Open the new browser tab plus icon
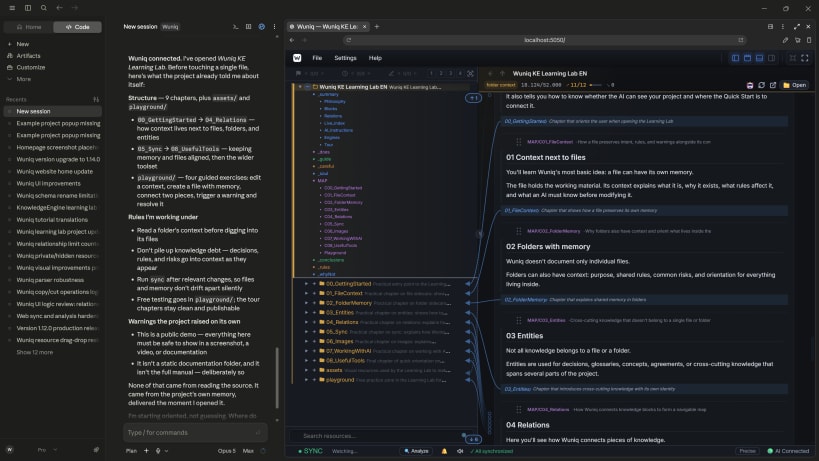 click(x=377, y=27)
